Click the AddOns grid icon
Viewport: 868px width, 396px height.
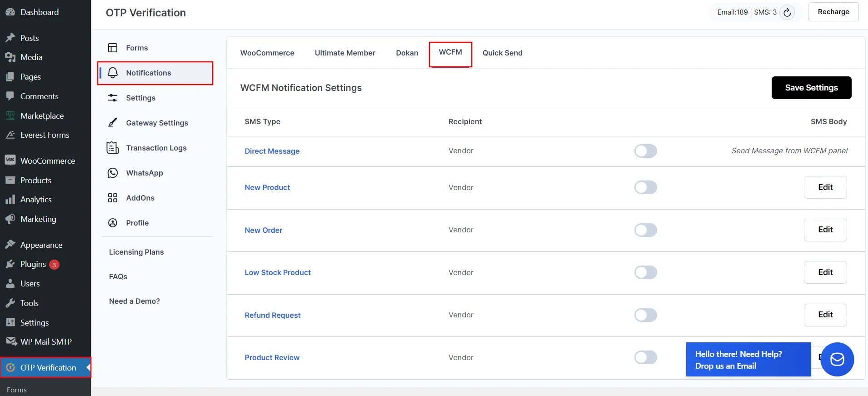point(113,198)
